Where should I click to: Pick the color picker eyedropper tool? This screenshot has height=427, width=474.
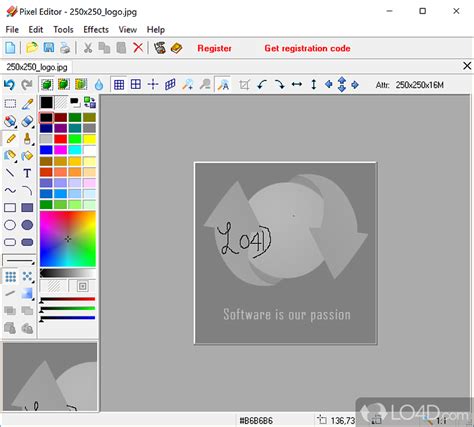(x=27, y=104)
